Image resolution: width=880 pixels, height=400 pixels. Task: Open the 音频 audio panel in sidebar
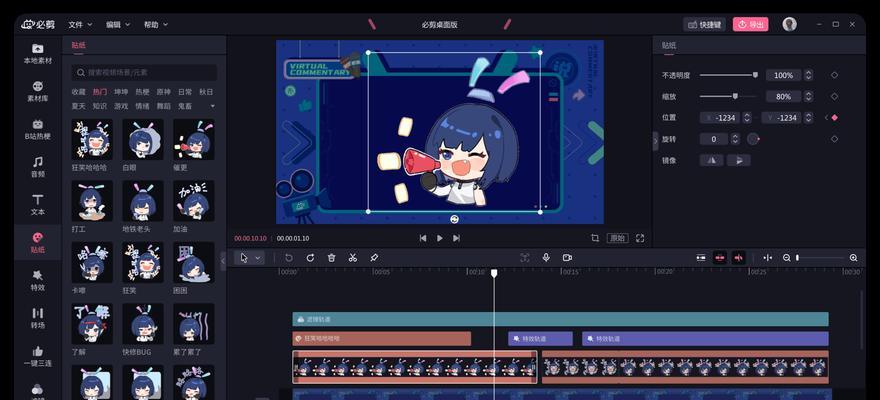(x=38, y=167)
